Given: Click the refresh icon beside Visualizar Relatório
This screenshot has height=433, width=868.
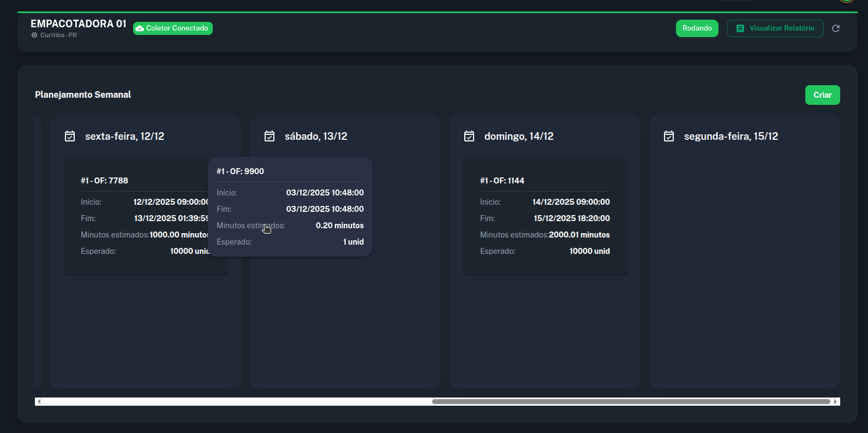Looking at the screenshot, I should (x=835, y=28).
